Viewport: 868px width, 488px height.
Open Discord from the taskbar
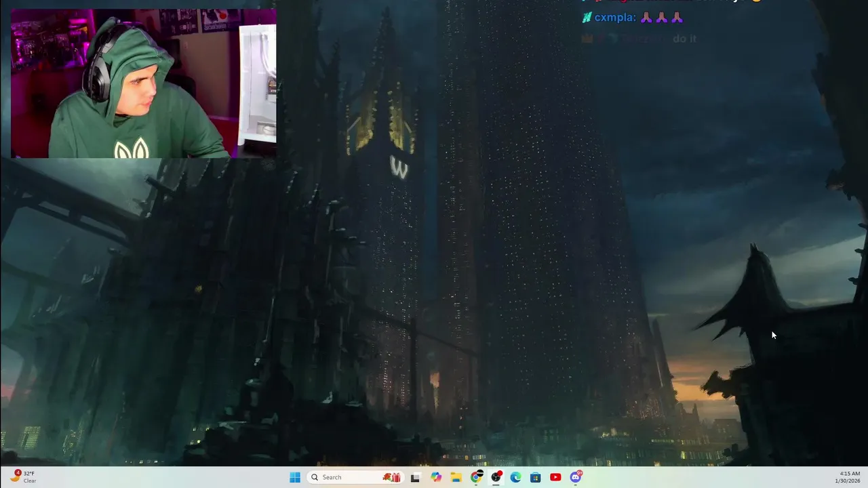point(576,477)
